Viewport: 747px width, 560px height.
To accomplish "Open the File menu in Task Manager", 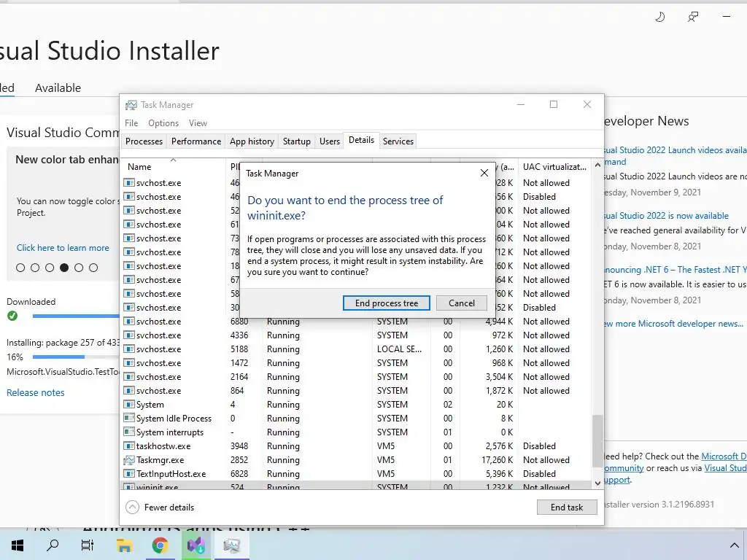I will [131, 122].
